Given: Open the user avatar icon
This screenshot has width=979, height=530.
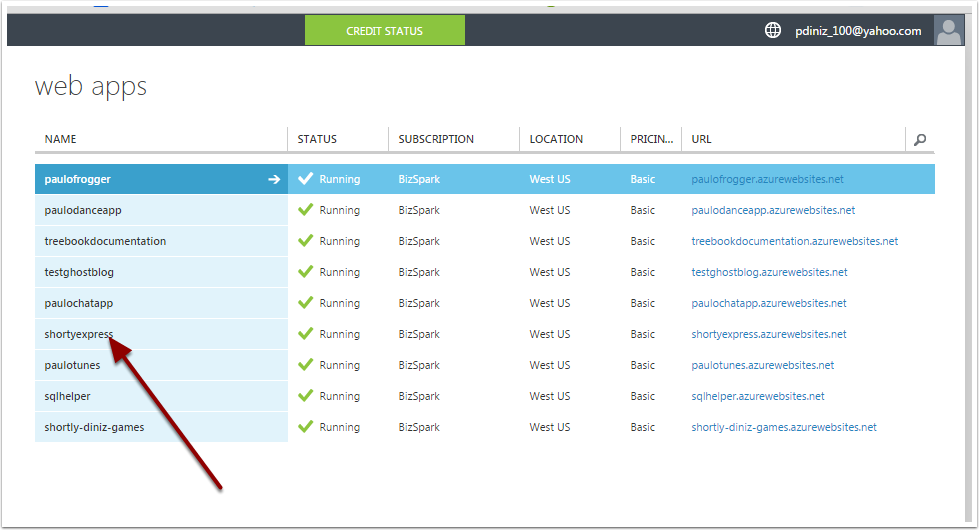Looking at the screenshot, I should (x=948, y=30).
